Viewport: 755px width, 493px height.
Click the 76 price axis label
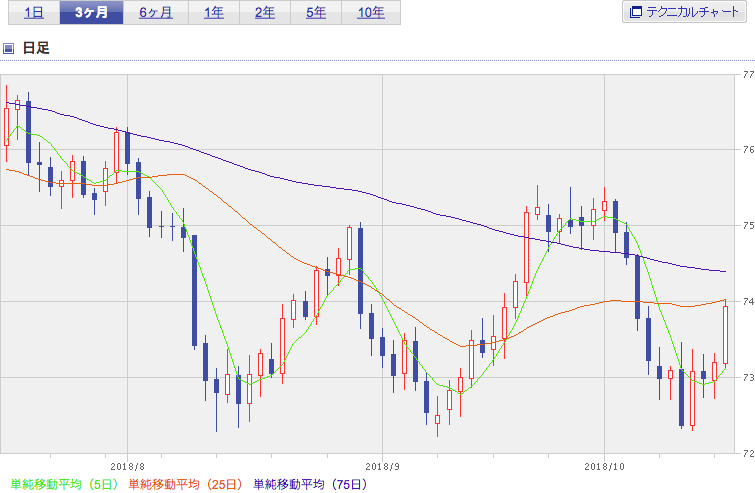click(748, 150)
